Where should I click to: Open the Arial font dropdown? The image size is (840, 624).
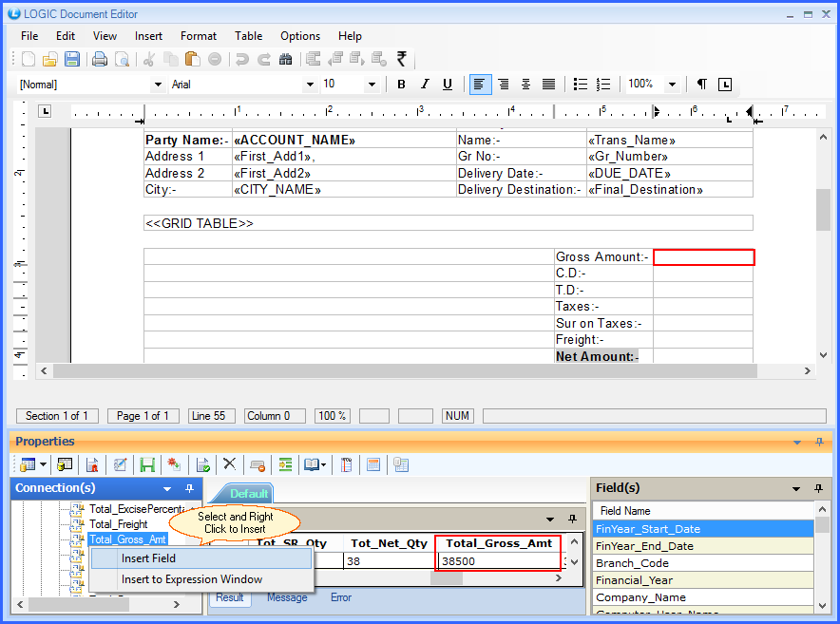309,84
